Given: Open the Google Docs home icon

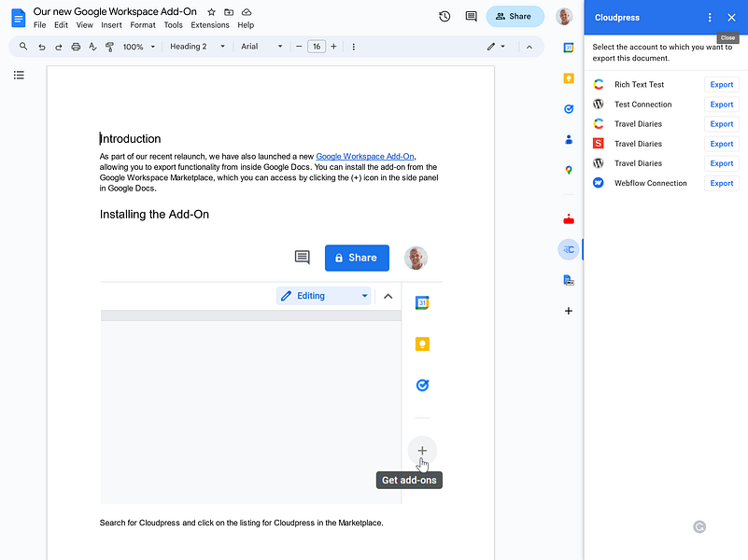Looking at the screenshot, I should pos(18,18).
